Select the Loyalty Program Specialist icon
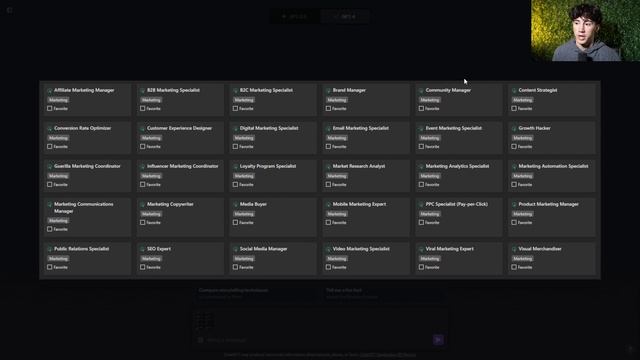This screenshot has height=360, width=640. point(235,166)
